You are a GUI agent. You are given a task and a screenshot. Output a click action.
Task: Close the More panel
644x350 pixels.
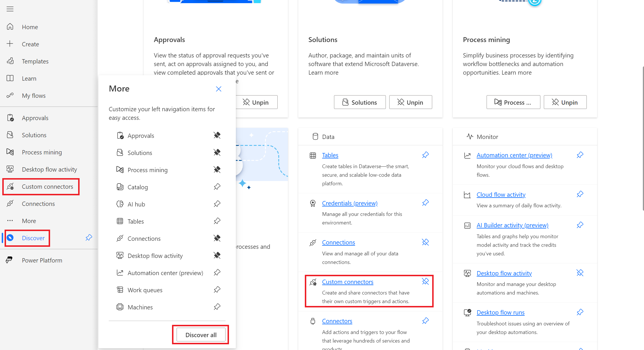click(218, 89)
